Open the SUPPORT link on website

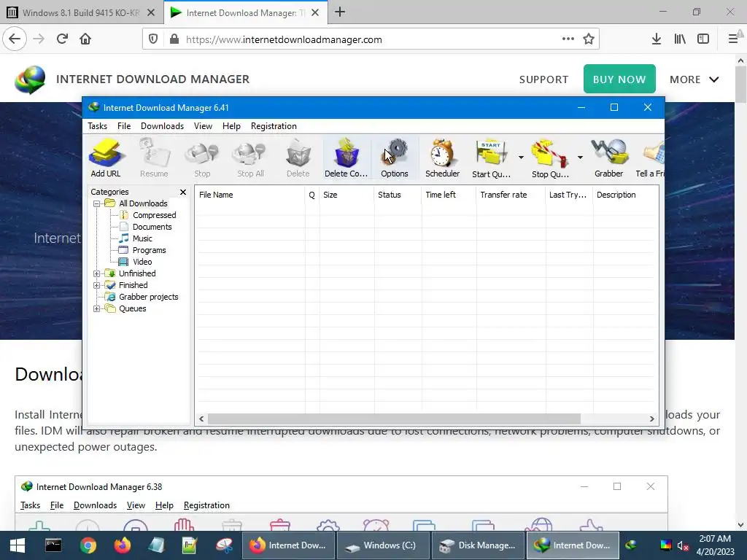coord(543,79)
